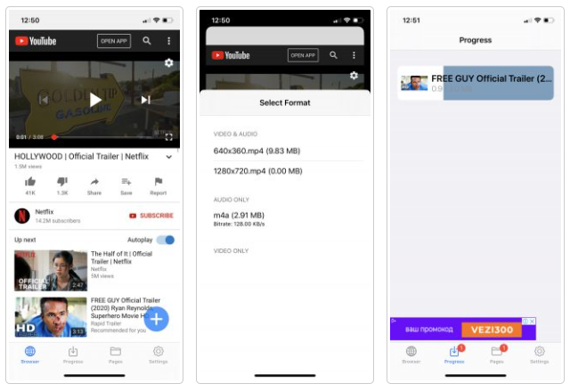Click the video progress bar scrubber
This screenshot has height=392, width=570.
pos(54,137)
